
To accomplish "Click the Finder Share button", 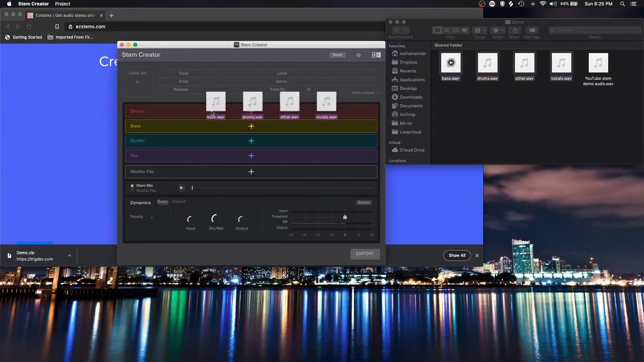I will [514, 30].
